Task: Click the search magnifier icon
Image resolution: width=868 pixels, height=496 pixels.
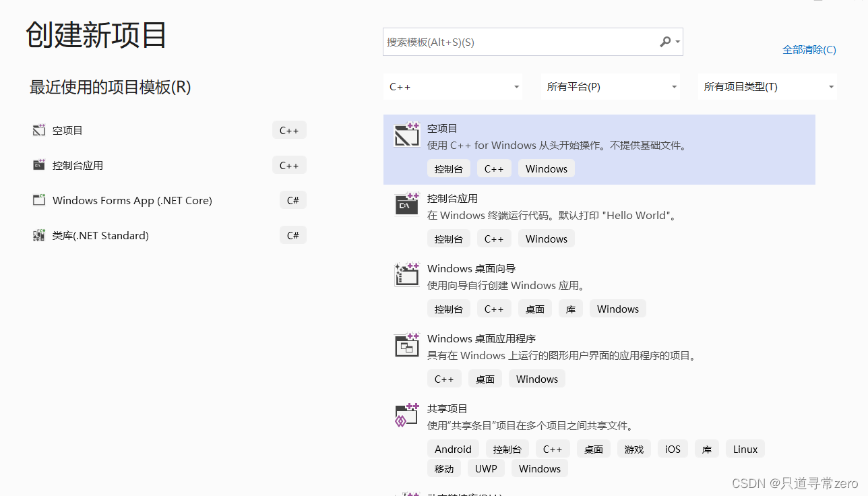Action: coord(665,42)
